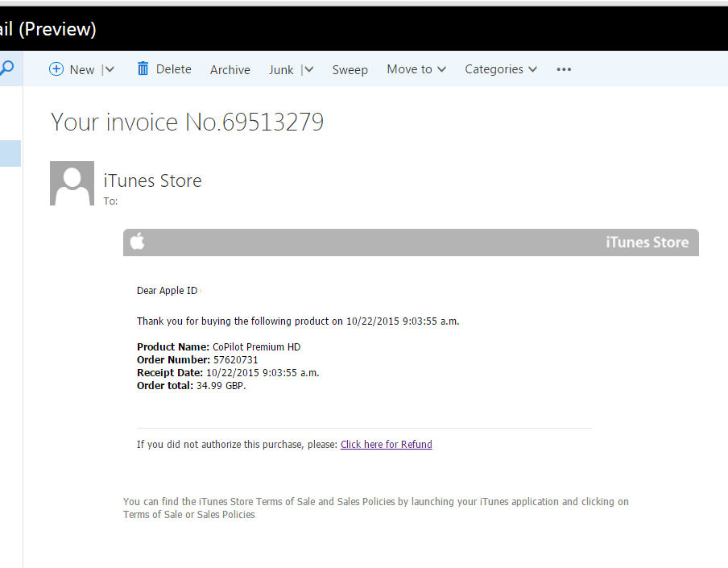Screen dimensions: 728x568
Task: Click the Apple logo in email banner
Action: [x=138, y=242]
